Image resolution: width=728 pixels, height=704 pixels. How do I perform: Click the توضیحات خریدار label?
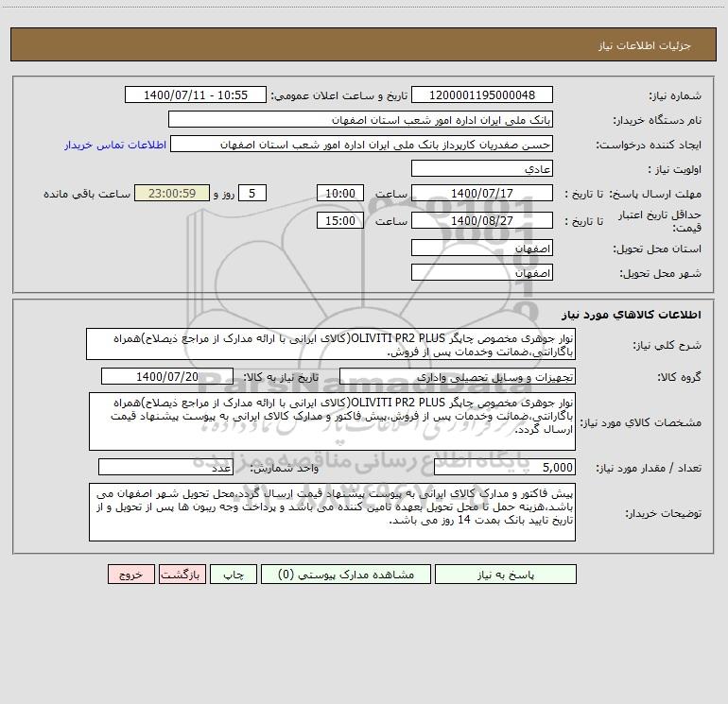[x=664, y=514]
